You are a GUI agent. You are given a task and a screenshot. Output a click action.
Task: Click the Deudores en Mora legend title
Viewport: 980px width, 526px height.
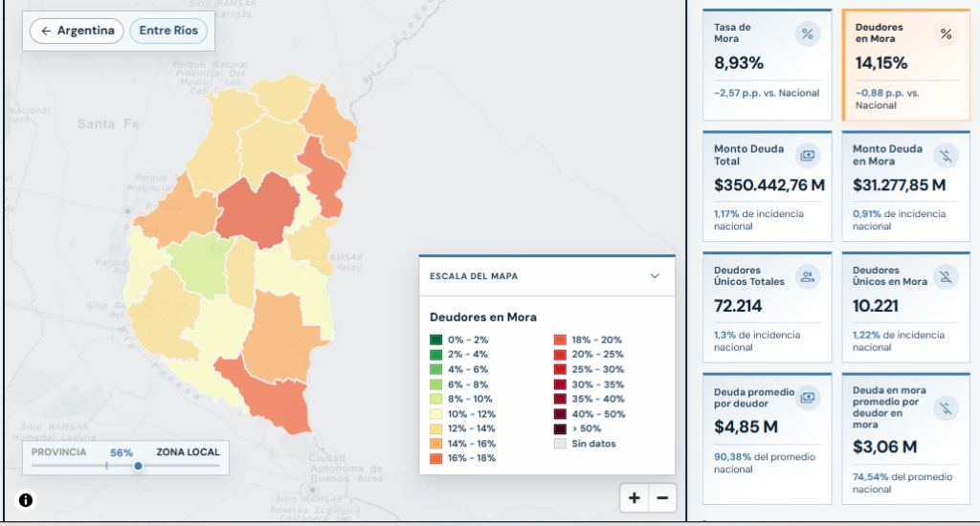click(483, 318)
